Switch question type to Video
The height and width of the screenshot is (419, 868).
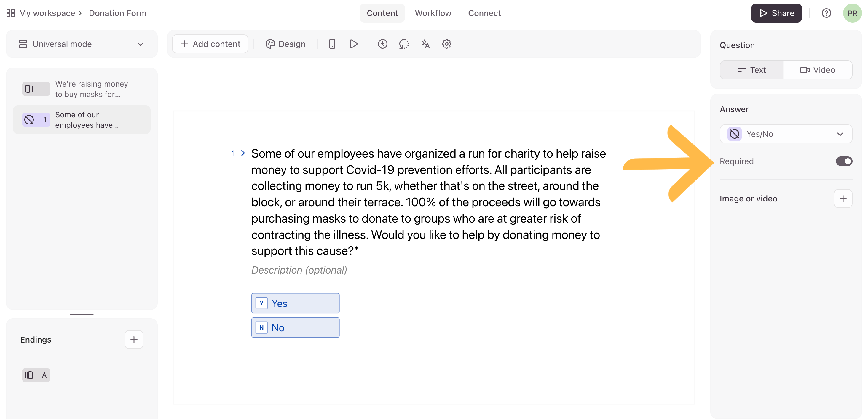point(818,70)
